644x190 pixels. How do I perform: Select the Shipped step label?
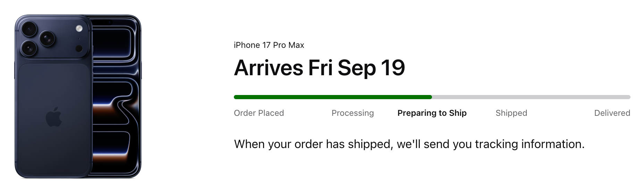(511, 113)
